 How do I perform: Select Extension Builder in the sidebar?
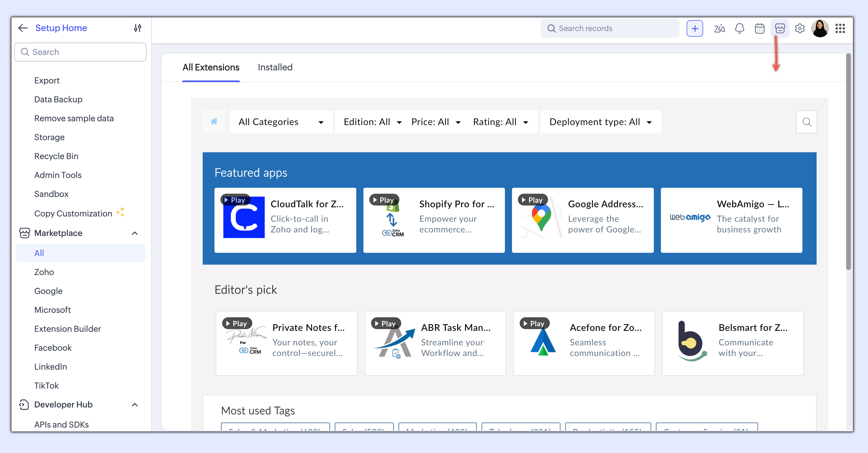tap(67, 329)
